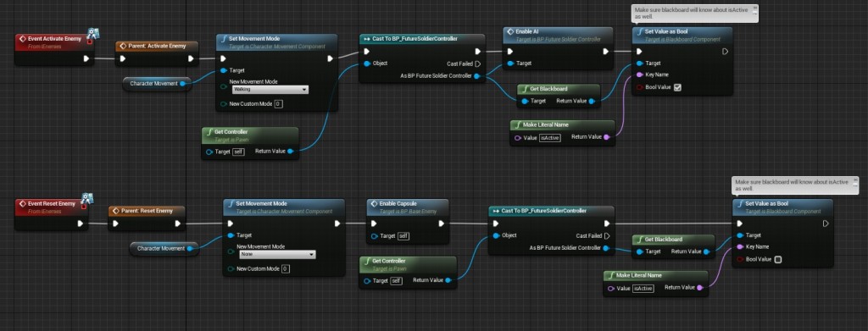Click Return Value pin of Make Literal Name in Activate Enemy chain
The width and height of the screenshot is (868, 331).
(607, 137)
